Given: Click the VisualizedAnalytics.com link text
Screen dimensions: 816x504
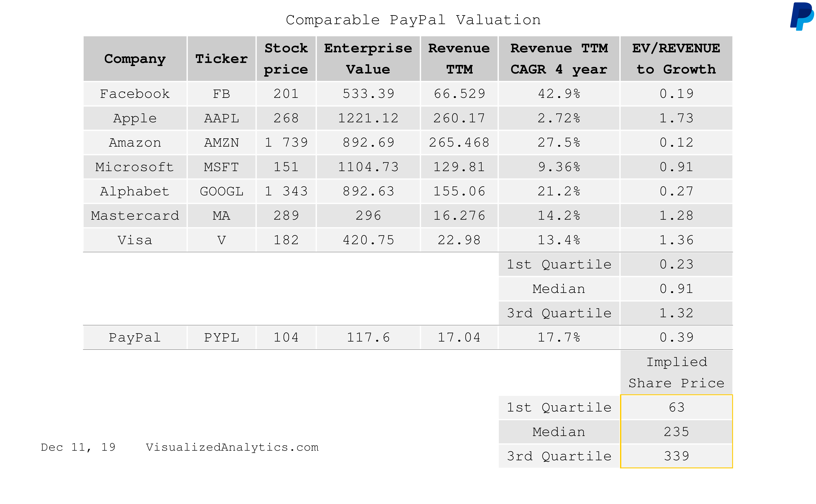Looking at the screenshot, I should coord(232,447).
